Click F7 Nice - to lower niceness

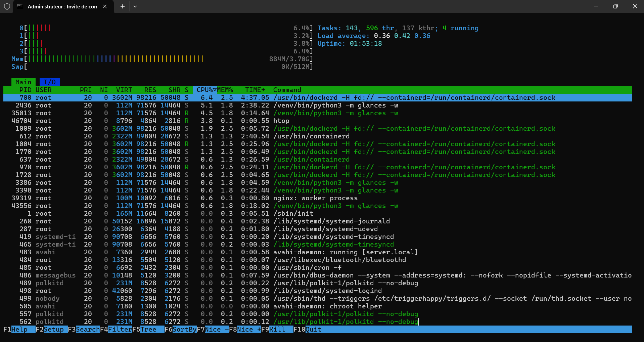(x=213, y=329)
